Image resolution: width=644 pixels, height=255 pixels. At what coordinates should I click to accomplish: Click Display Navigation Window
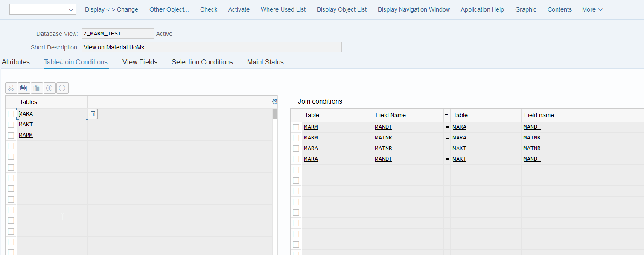[x=414, y=9]
